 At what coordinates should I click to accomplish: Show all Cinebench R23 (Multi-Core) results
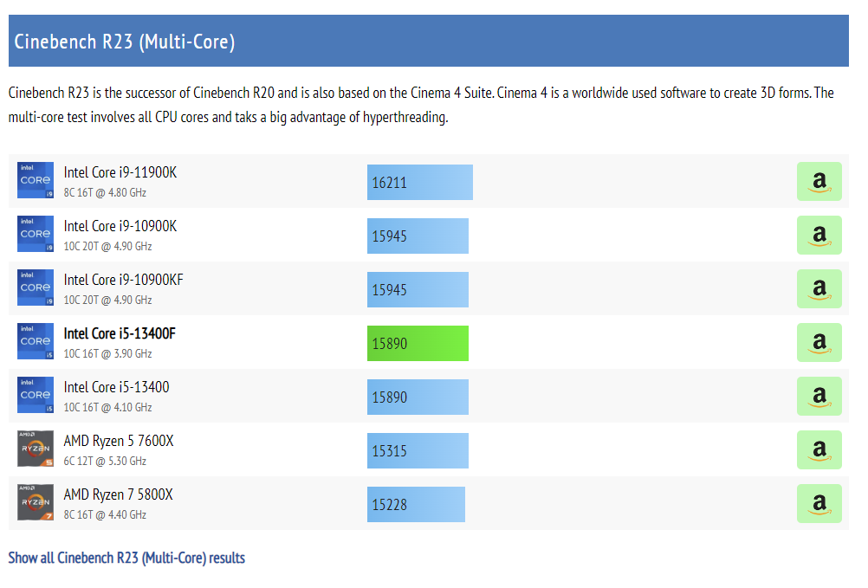[126, 558]
